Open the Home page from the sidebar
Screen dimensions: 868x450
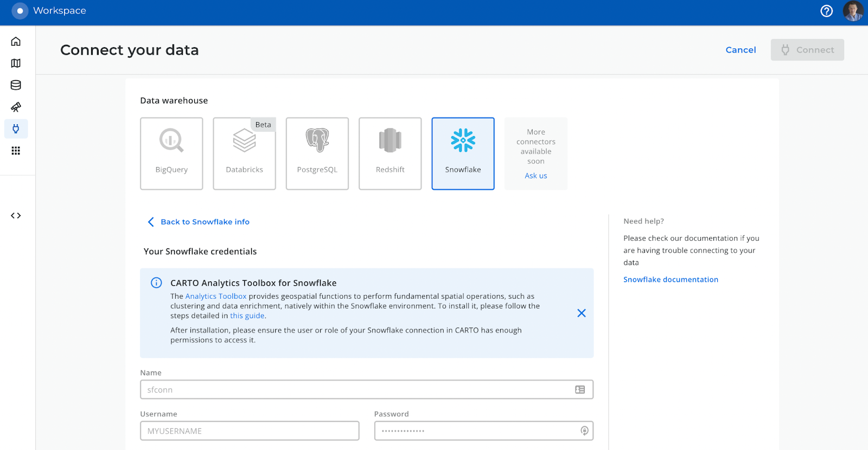pyautogui.click(x=16, y=42)
